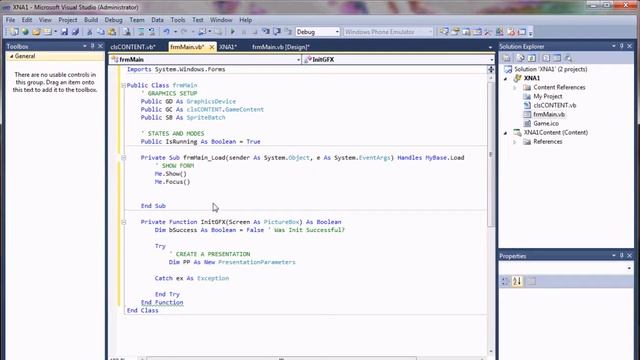The width and height of the screenshot is (640, 360).
Task: Click the Toolbox panel close button
Action: 100,47
